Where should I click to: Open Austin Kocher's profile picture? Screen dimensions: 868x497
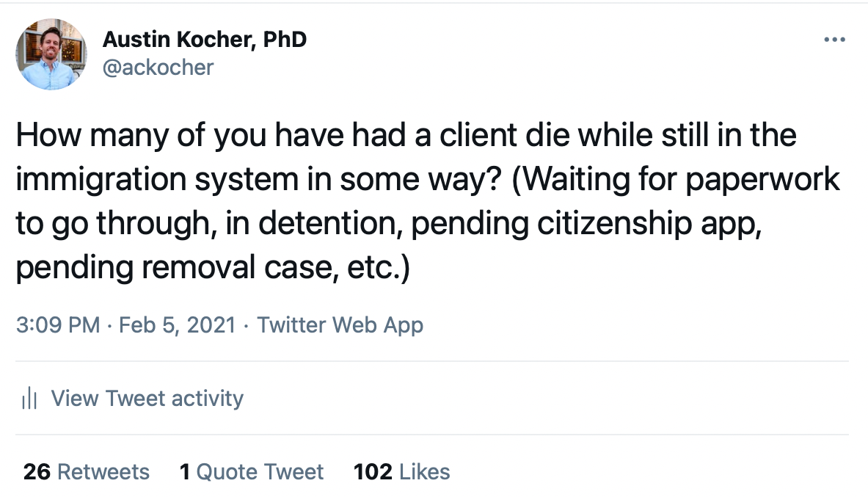(x=51, y=54)
